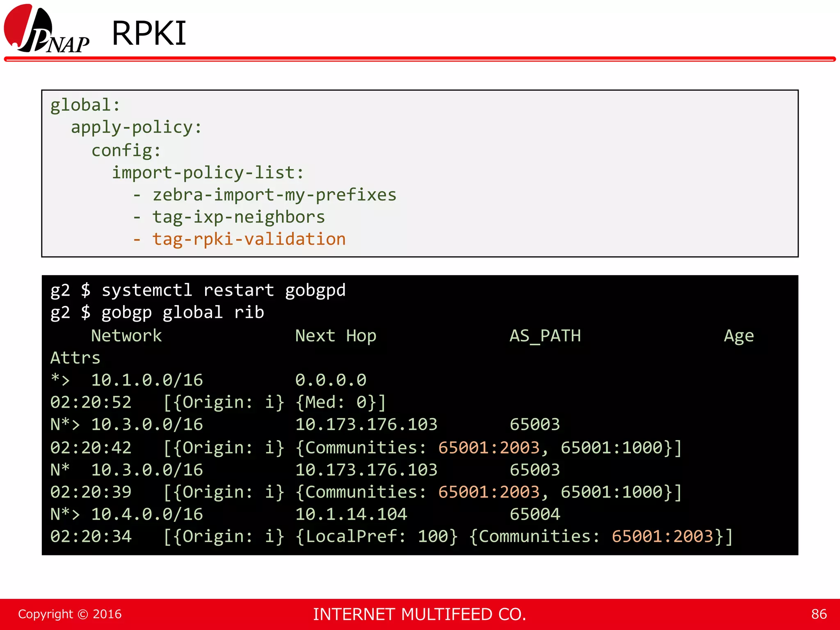This screenshot has height=630, width=840.
Task: Click the 'global:' config line
Action: [x=85, y=105]
